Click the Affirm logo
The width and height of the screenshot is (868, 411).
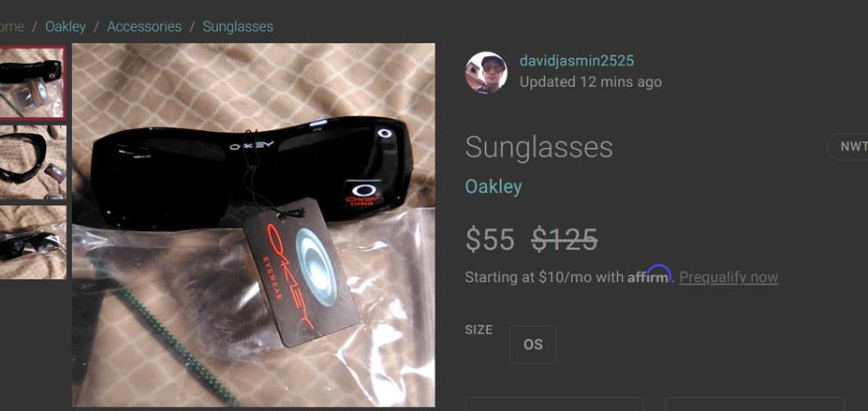649,275
